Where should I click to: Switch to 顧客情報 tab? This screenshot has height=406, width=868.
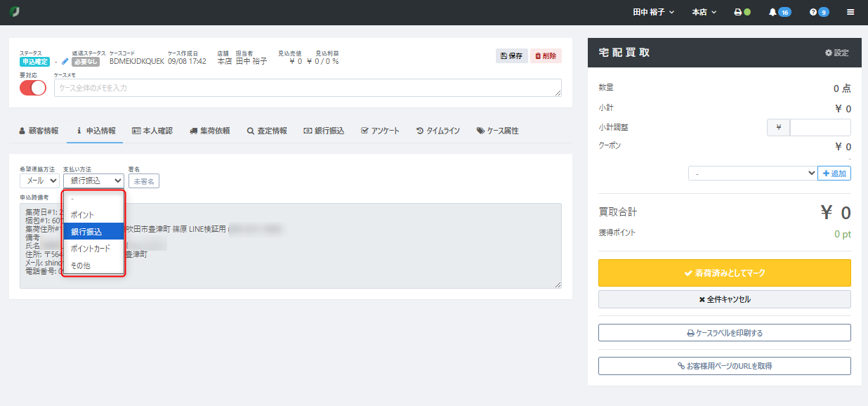click(39, 131)
